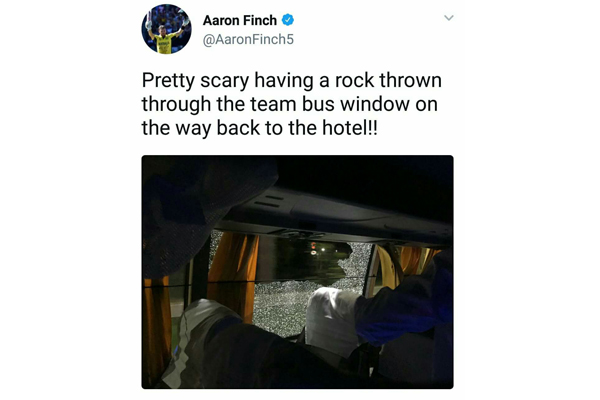
Task: Click the tweet line "Pretty scary having a rock thrown"
Action: [292, 81]
